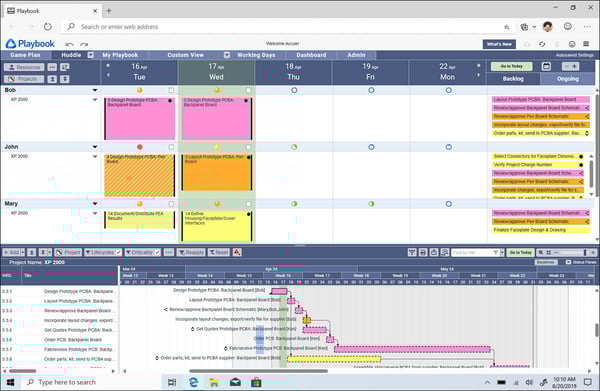This screenshot has width=600, height=391.
Task: Collapse John's resource row
Action: (x=95, y=147)
